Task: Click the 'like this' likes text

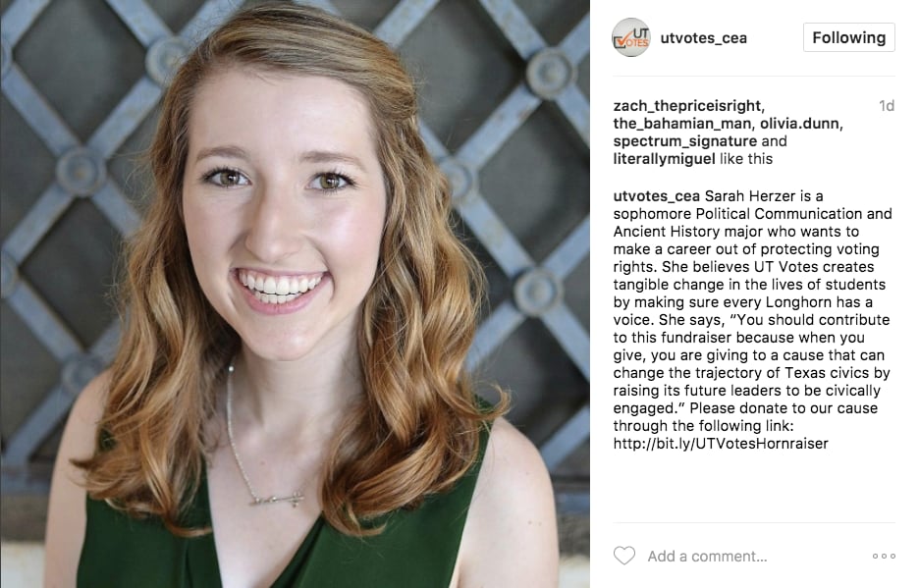Action: pos(745,159)
